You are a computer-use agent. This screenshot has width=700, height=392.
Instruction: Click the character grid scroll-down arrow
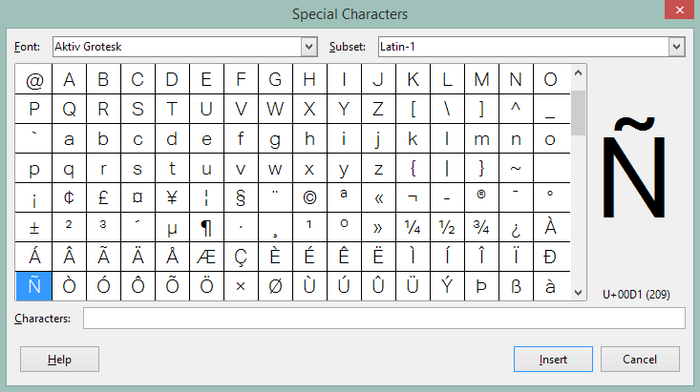coord(578,292)
